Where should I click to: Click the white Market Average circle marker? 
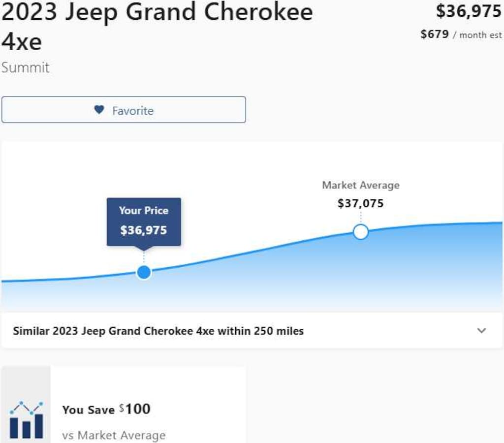coord(361,232)
